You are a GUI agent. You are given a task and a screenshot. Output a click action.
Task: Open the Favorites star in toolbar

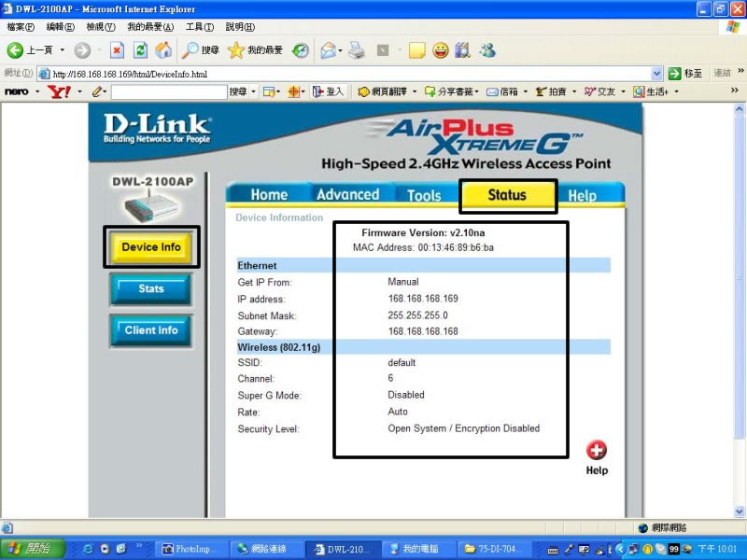236,50
